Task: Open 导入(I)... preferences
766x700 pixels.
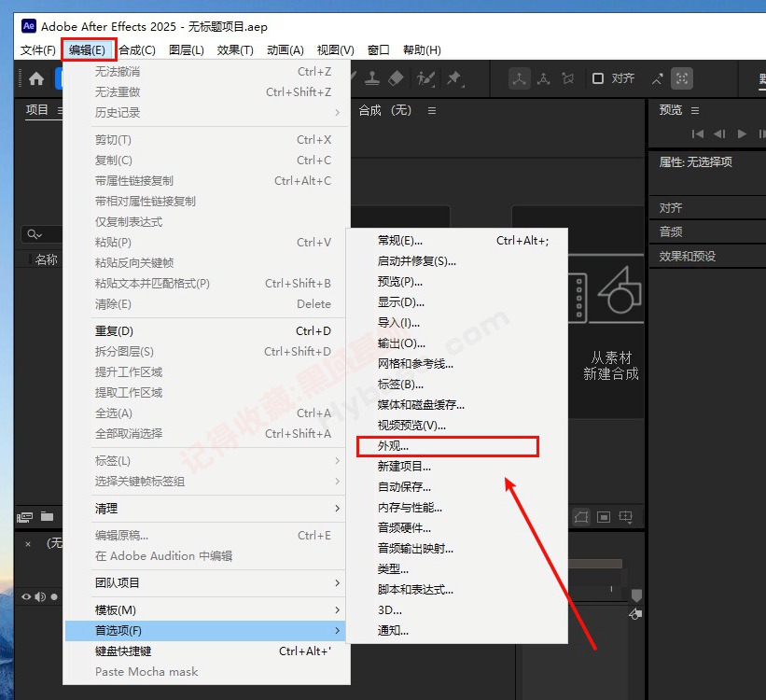Action: pyautogui.click(x=457, y=323)
